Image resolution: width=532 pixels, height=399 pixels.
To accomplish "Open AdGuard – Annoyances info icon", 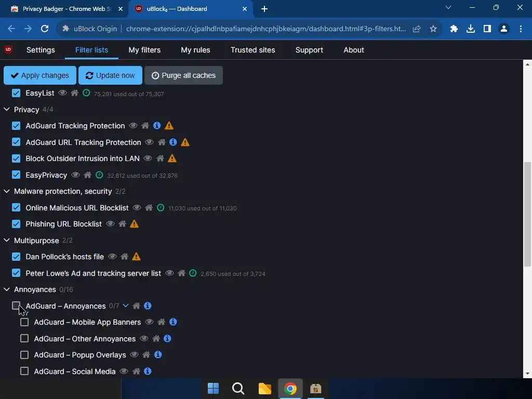I will tap(148, 305).
